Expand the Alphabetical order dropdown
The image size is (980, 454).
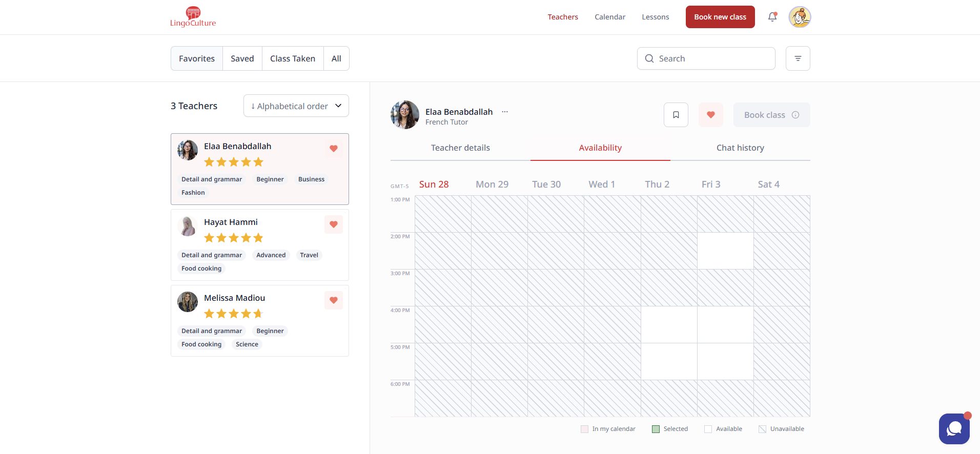coord(296,106)
